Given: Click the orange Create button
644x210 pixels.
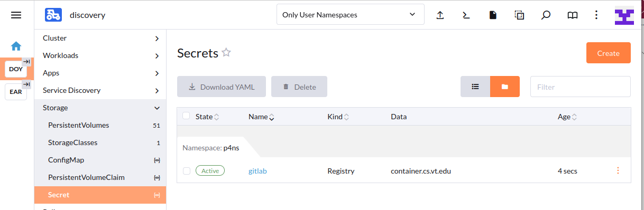Looking at the screenshot, I should 608,53.
